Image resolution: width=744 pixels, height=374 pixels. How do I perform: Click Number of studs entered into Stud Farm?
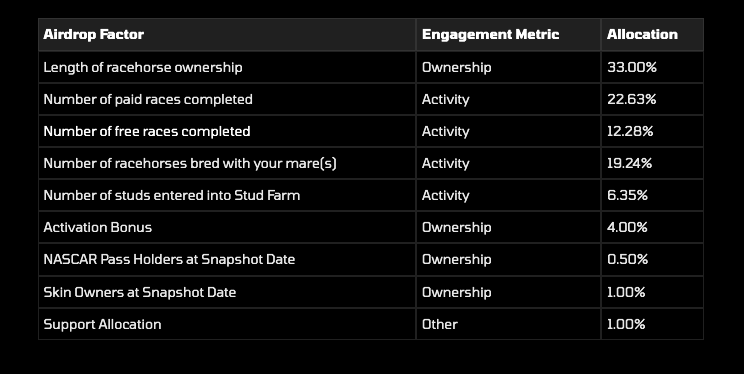pyautogui.click(x=171, y=195)
